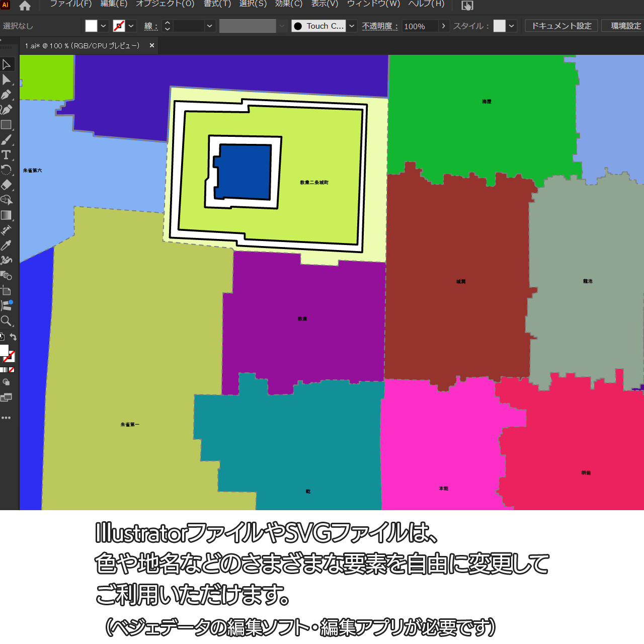This screenshot has width=644, height=644.
Task: Swap fill and stroke colors
Action: (x=14, y=337)
